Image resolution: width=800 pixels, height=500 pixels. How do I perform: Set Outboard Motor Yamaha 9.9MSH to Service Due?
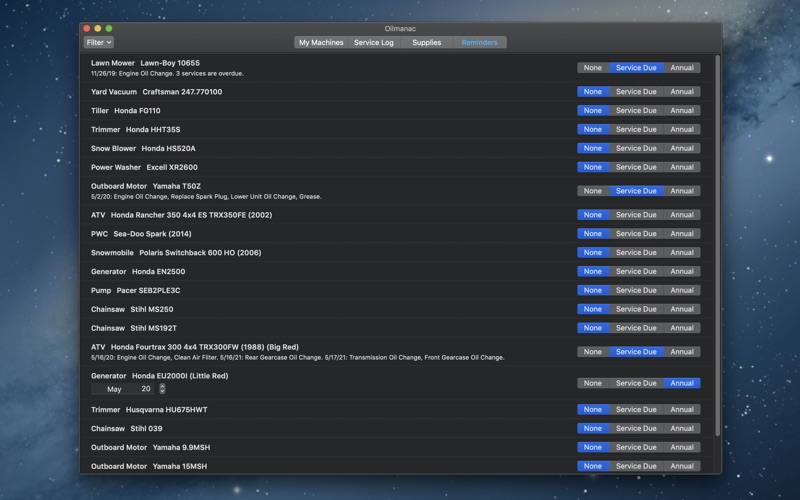pyautogui.click(x=636, y=447)
